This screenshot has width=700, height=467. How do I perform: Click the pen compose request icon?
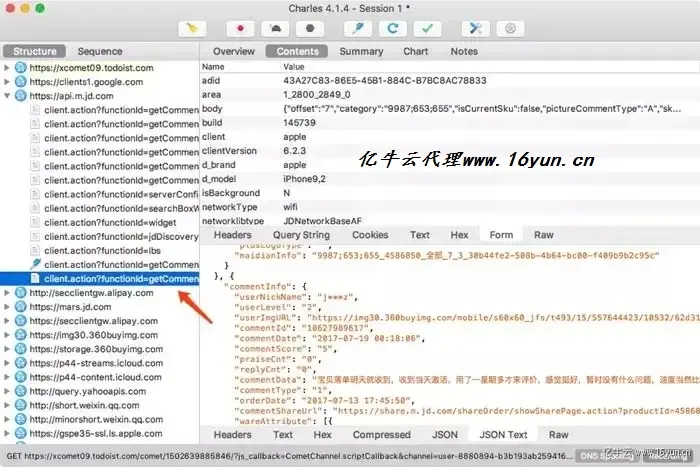(x=358, y=29)
